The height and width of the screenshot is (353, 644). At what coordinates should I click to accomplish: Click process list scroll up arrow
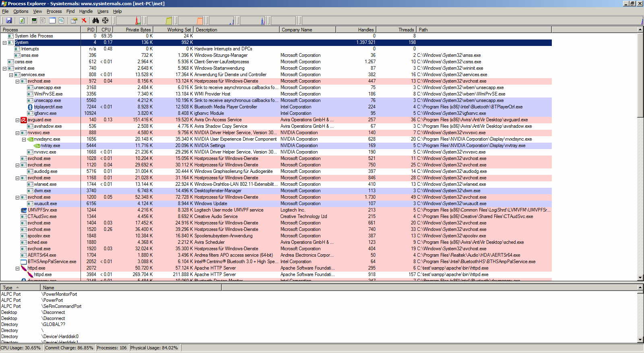(640, 29)
